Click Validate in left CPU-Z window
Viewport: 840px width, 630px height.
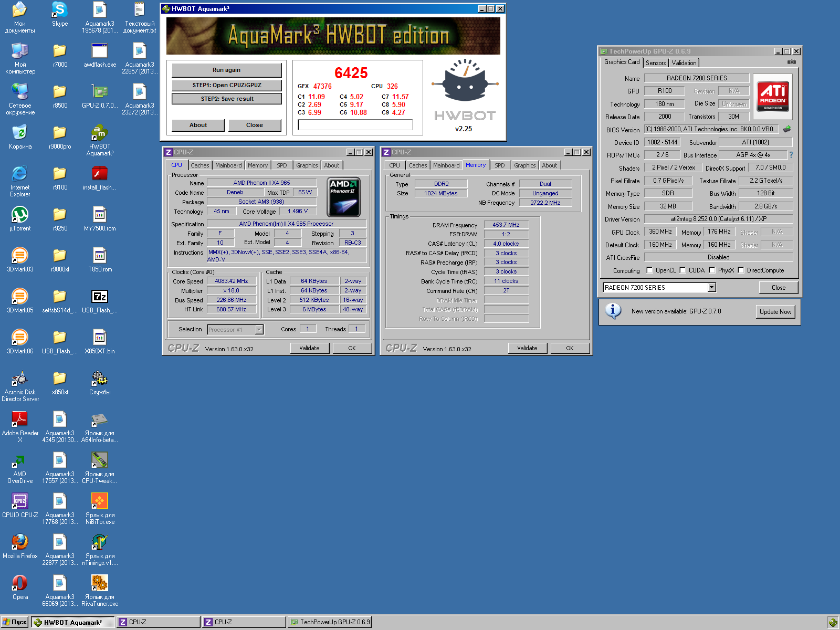pos(309,348)
